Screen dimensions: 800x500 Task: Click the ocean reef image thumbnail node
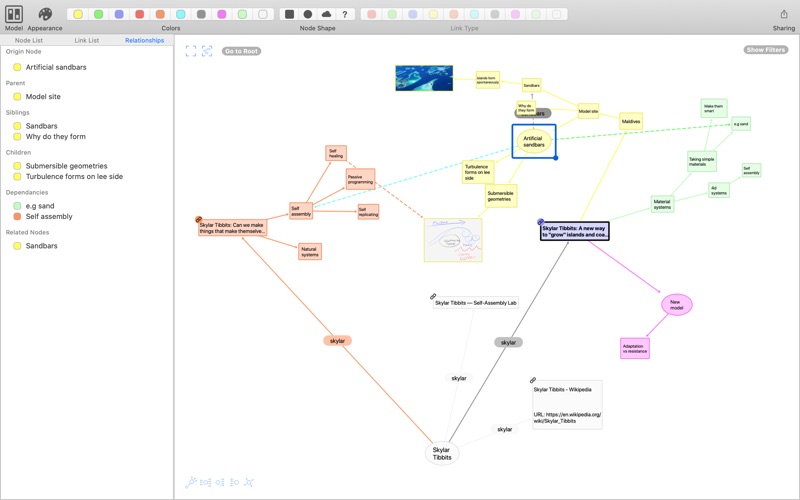[x=424, y=78]
